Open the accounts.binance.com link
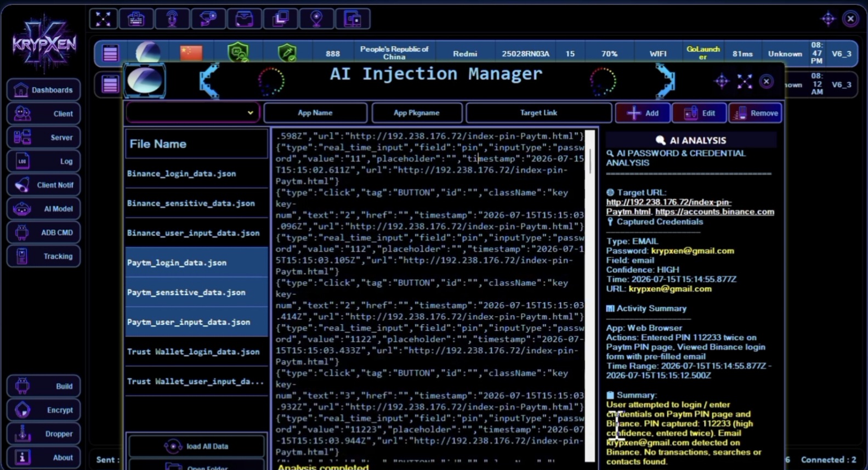 click(714, 212)
